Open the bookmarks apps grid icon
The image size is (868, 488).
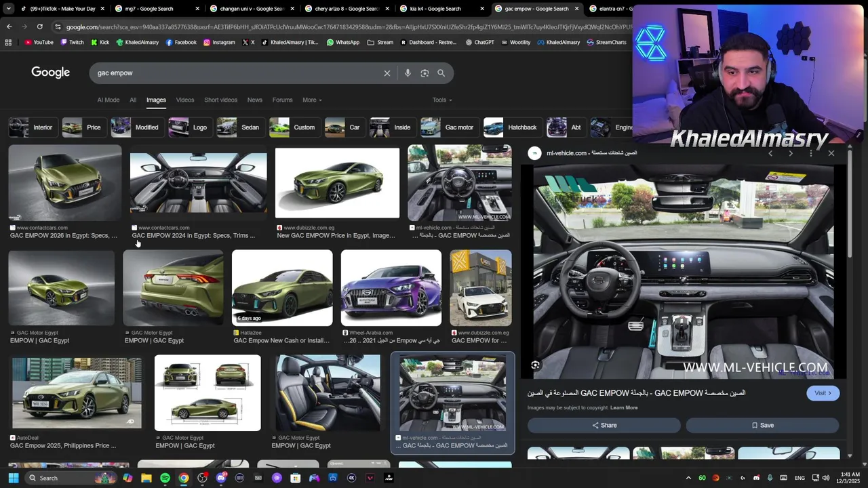click(8, 42)
